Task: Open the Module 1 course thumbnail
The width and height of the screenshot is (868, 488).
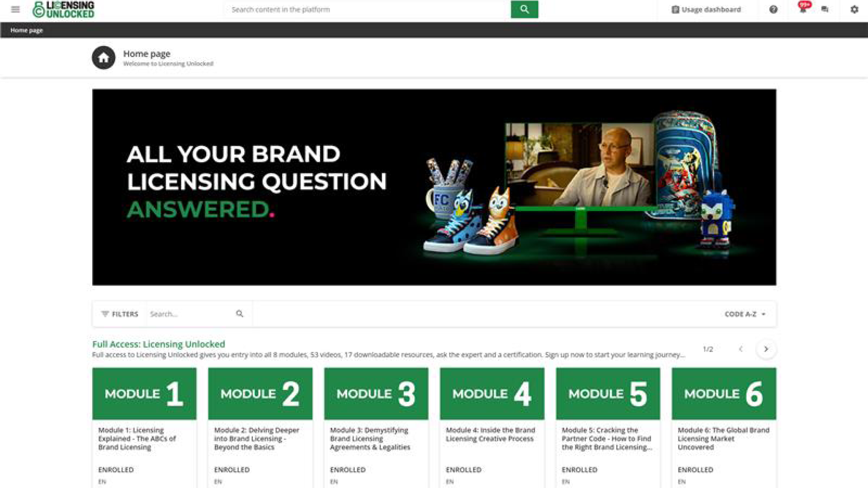Action: click(144, 394)
